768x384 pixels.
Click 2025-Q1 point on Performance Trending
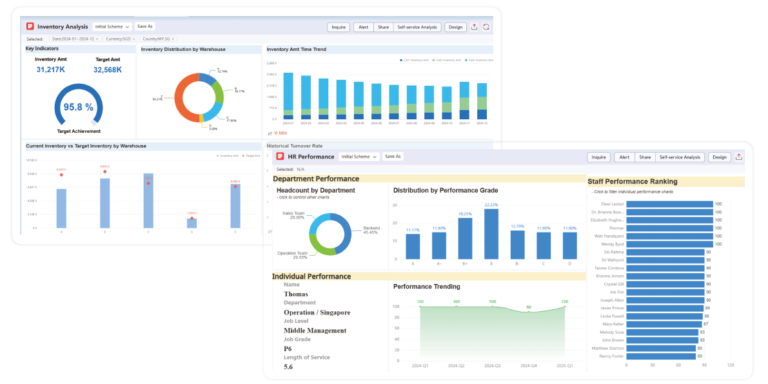[565, 307]
